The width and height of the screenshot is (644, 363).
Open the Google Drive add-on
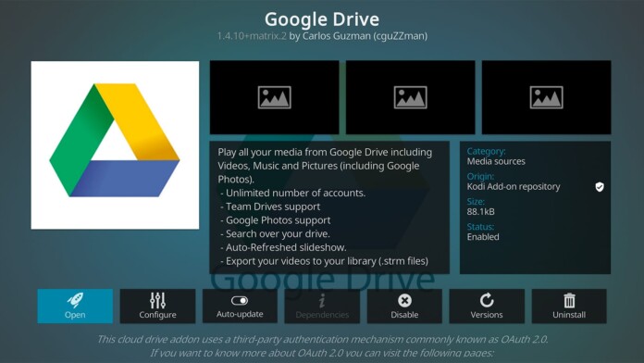coord(75,306)
